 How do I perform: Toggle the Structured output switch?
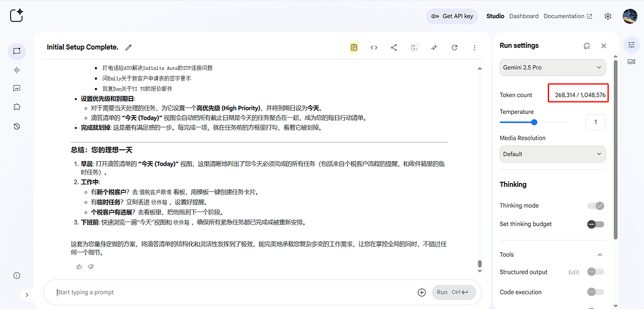596,272
